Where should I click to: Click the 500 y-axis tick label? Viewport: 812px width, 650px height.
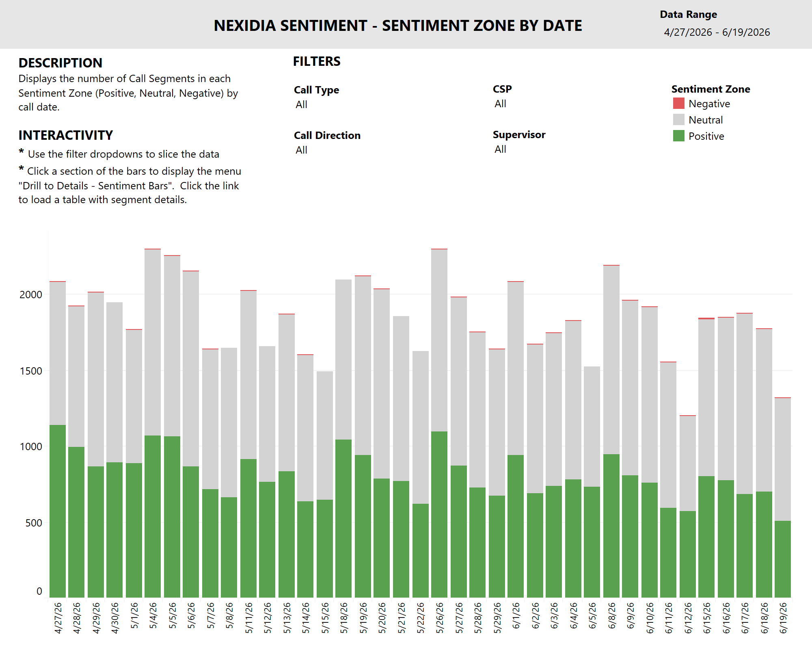[x=34, y=523]
